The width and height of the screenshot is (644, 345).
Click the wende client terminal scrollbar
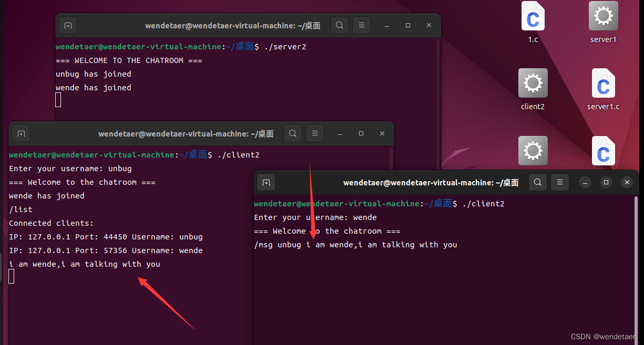[x=636, y=269]
